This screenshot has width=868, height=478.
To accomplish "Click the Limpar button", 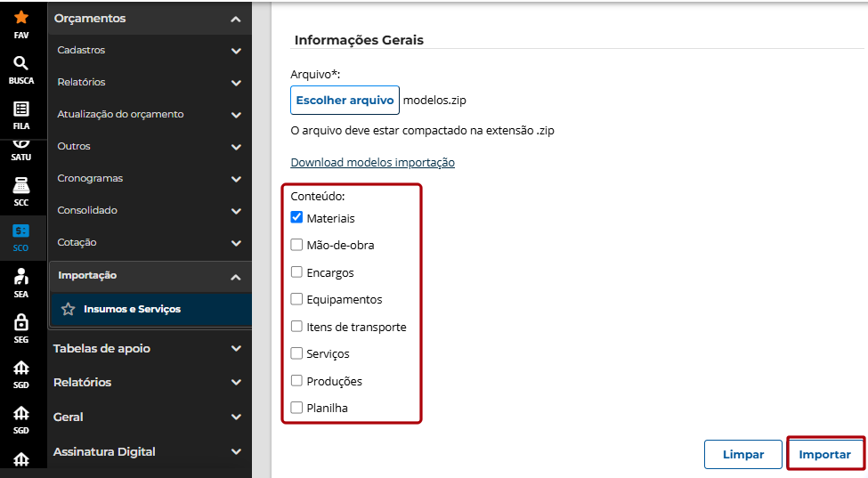I will click(x=742, y=454).
